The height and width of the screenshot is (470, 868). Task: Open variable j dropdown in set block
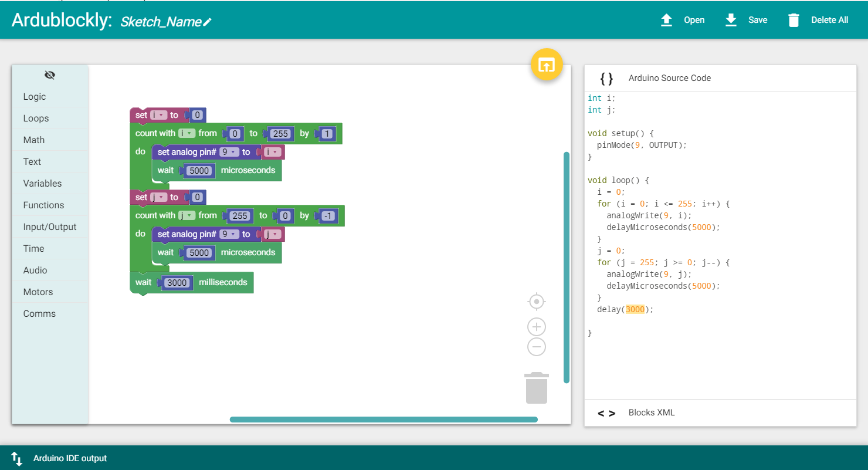click(x=159, y=197)
